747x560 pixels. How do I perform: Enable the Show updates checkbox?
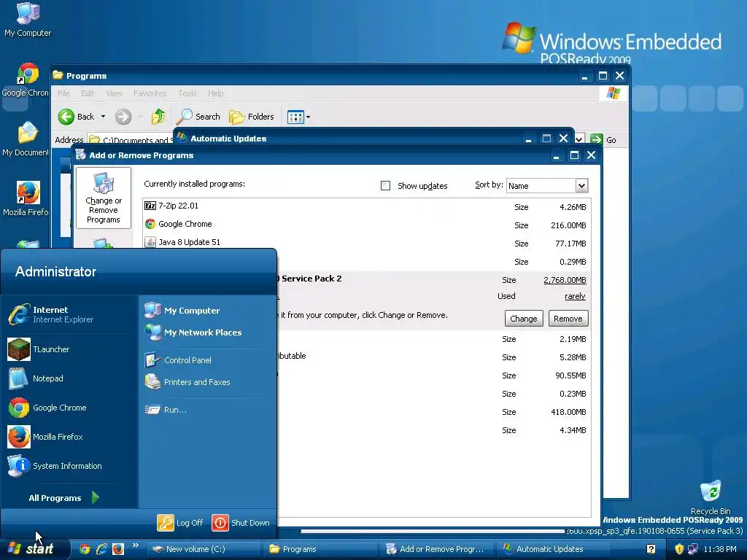point(385,186)
